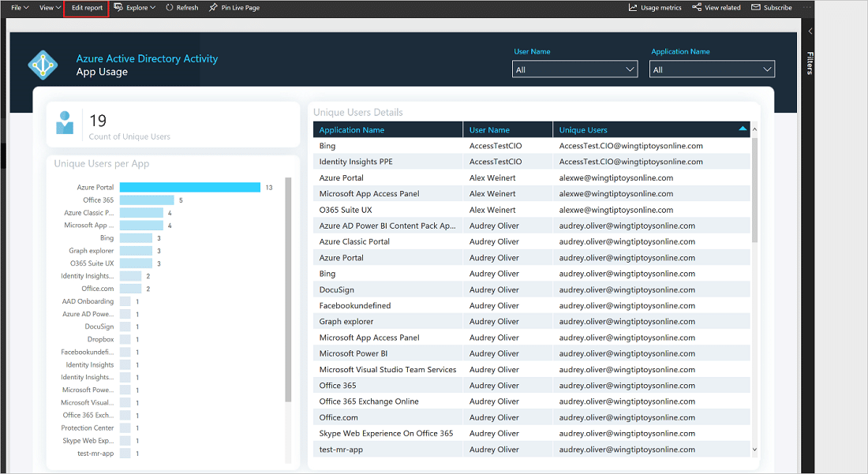The width and height of the screenshot is (868, 474).
Task: Sort by User Name column header
Action: click(x=489, y=130)
